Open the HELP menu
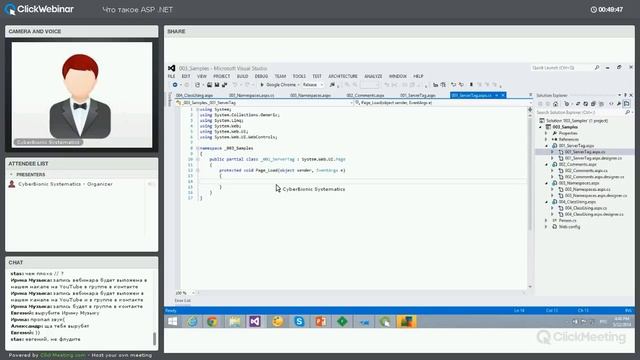The image size is (640, 360). pyautogui.click(x=418, y=76)
